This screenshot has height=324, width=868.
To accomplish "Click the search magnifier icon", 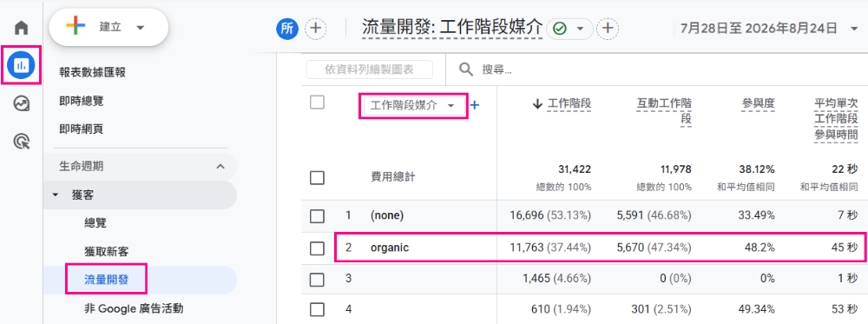I will coord(467,69).
